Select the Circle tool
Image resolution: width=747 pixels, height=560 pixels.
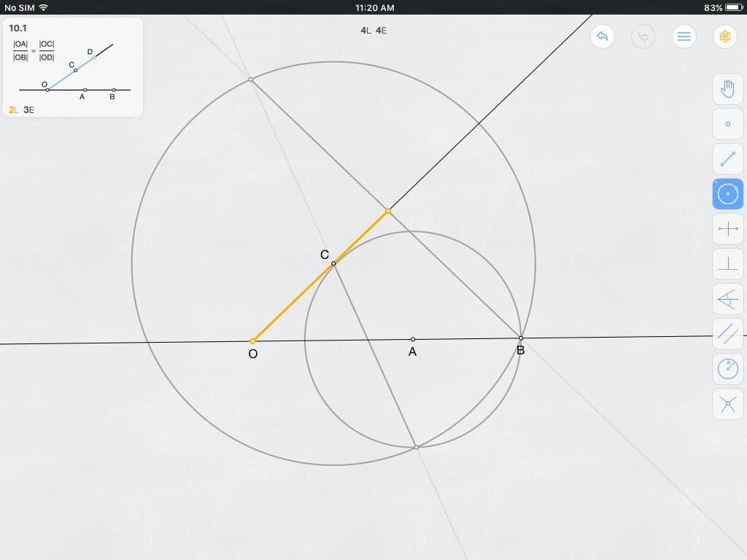click(x=727, y=194)
